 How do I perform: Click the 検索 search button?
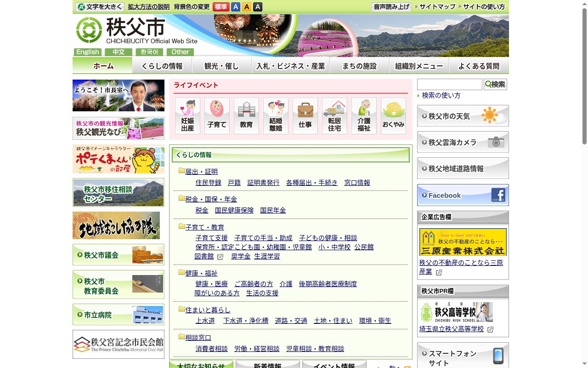pyautogui.click(x=495, y=84)
